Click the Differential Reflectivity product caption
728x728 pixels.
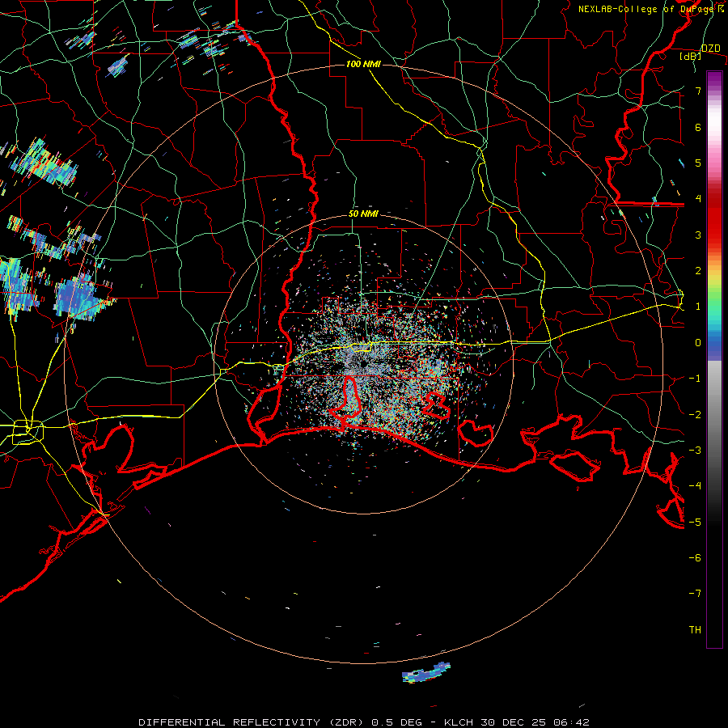tap(363, 722)
